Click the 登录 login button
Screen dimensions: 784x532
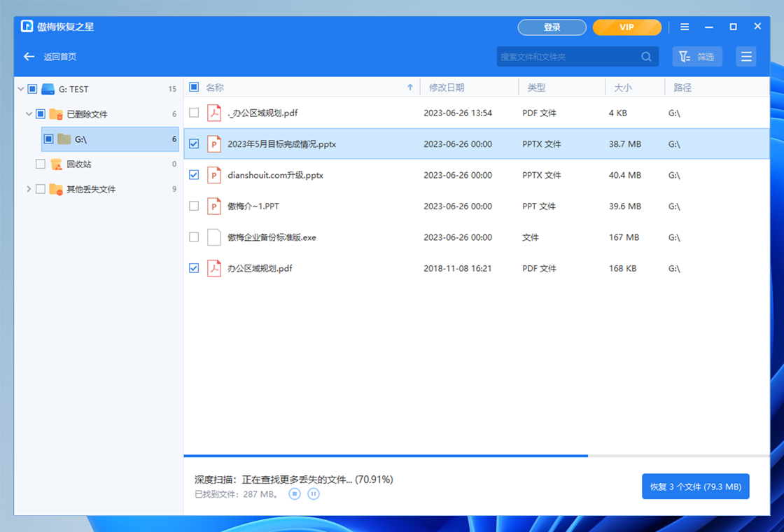(552, 27)
